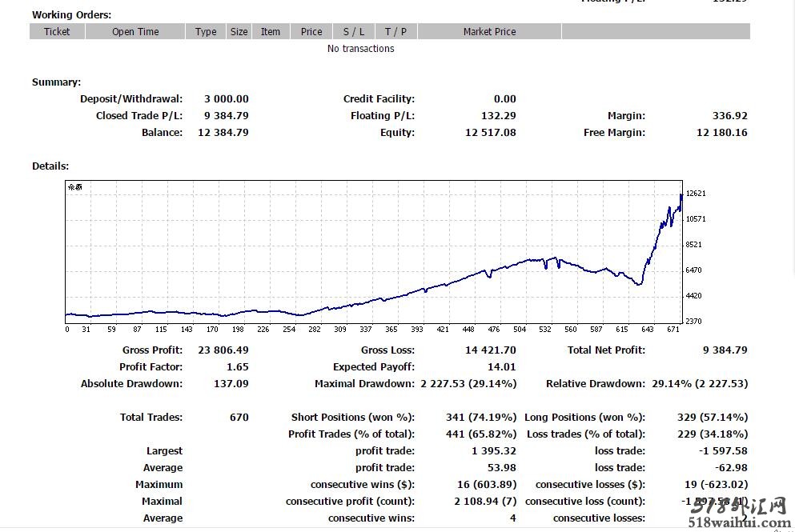Click the 'Details:' section heading
795x532 pixels.
(x=50, y=166)
